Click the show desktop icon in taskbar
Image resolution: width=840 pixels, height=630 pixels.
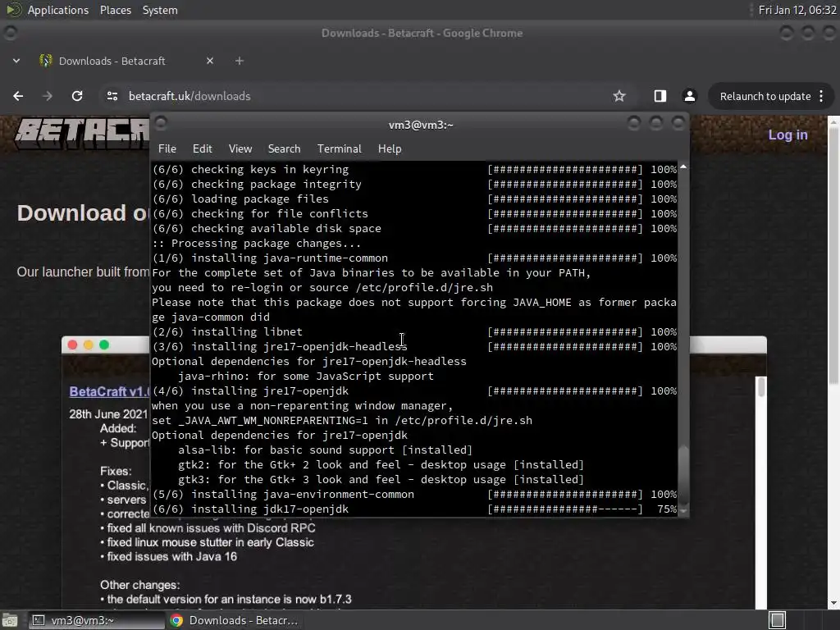tap(10, 620)
